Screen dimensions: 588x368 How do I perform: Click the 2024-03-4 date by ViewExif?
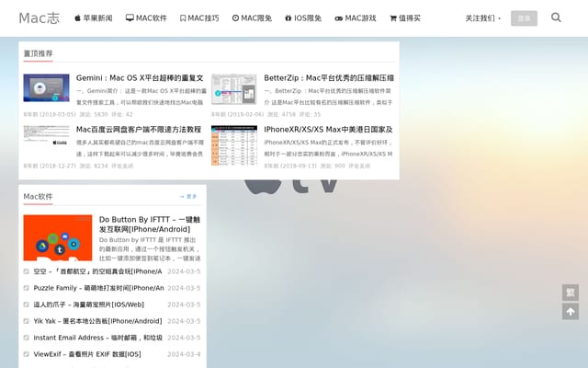[184, 353]
